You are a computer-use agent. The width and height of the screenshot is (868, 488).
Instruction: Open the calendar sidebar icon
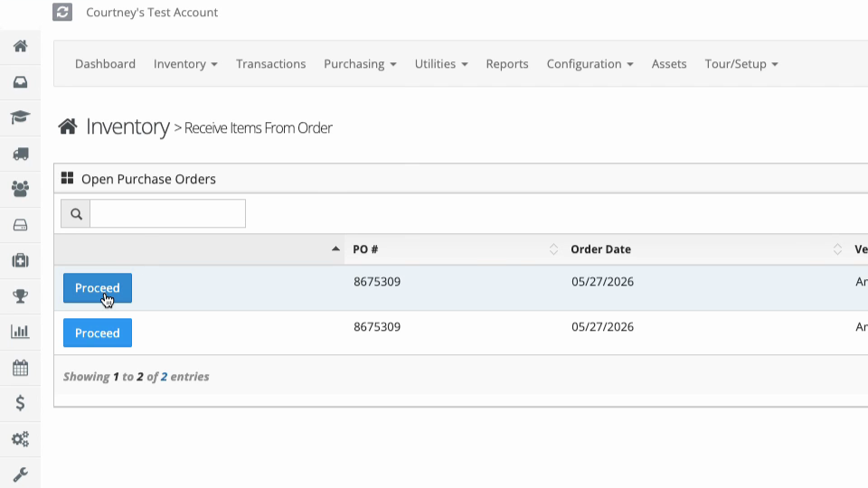pos(21,368)
